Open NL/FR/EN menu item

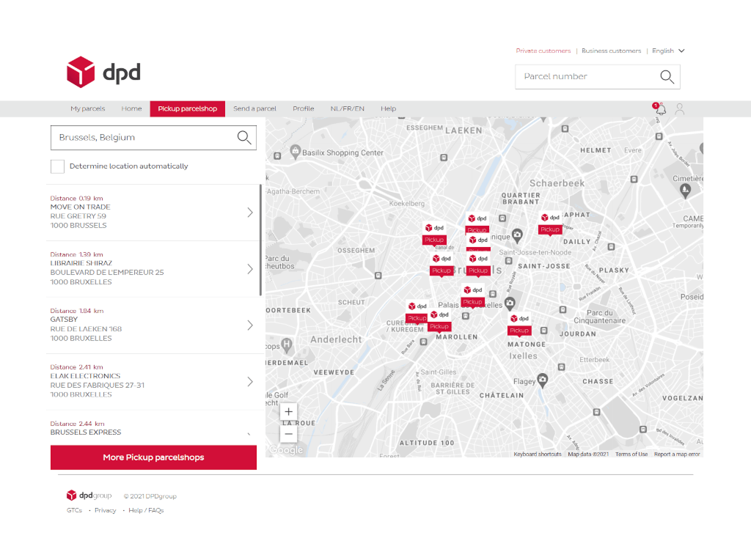pyautogui.click(x=347, y=108)
